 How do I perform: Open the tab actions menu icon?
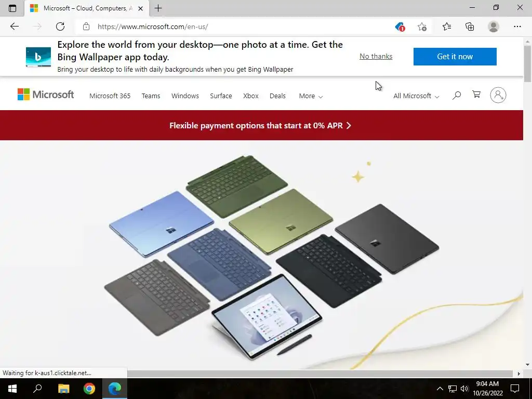pyautogui.click(x=12, y=8)
